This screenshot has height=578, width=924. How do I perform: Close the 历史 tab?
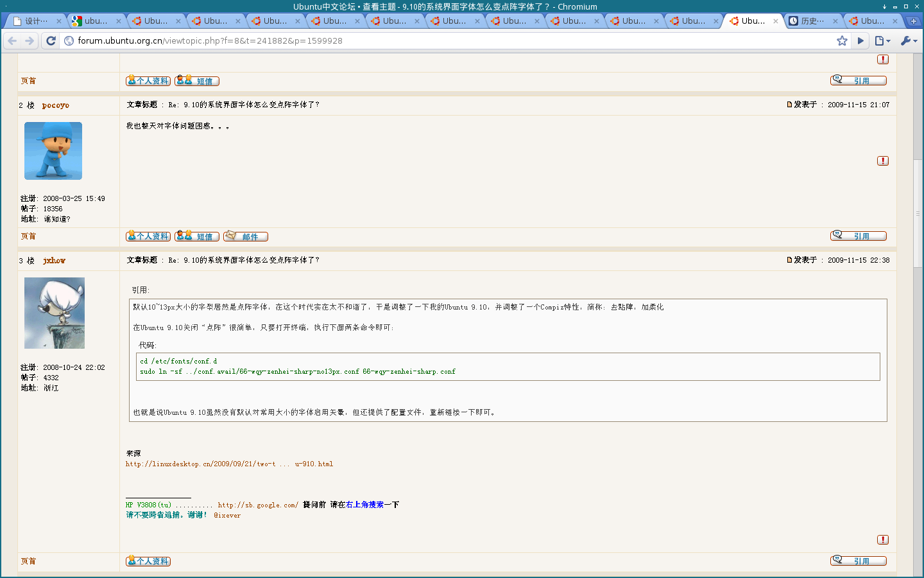click(835, 21)
